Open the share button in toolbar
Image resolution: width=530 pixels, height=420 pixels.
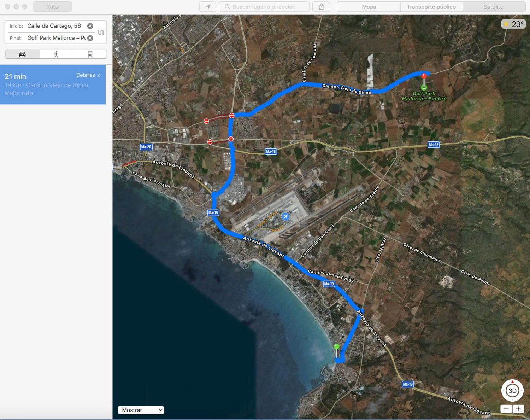pos(322,7)
